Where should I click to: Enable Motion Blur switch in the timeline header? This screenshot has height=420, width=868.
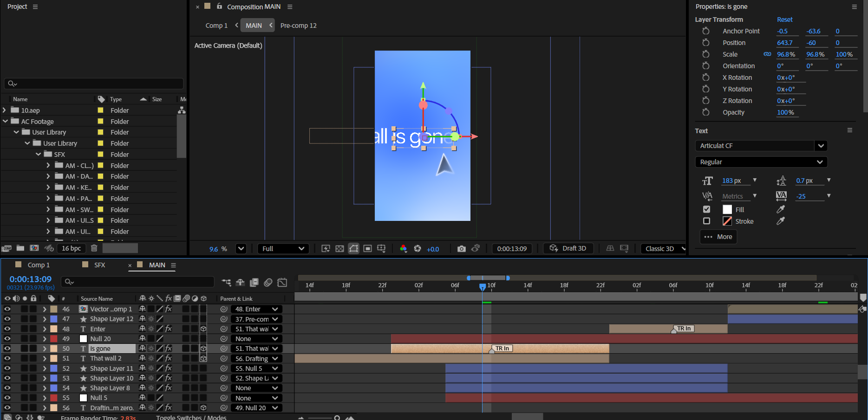[268, 283]
